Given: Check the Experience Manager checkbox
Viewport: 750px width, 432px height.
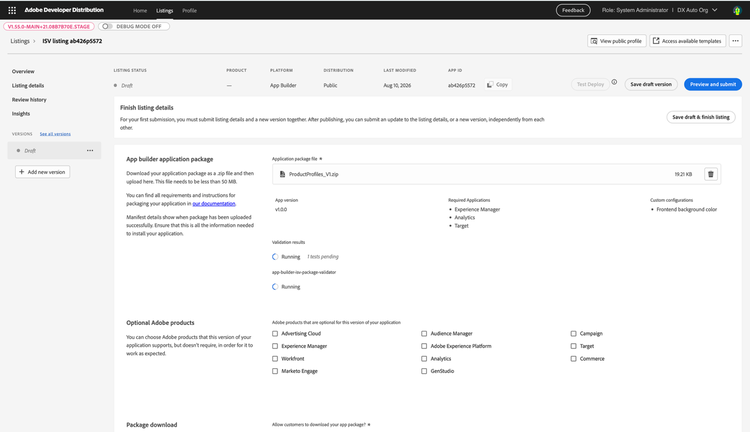Looking at the screenshot, I should 275,346.
